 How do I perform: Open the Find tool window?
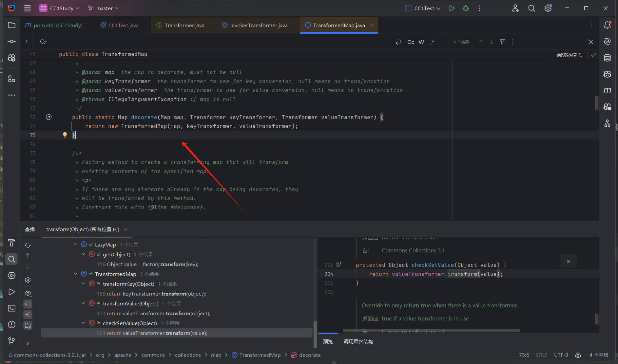(x=11, y=259)
